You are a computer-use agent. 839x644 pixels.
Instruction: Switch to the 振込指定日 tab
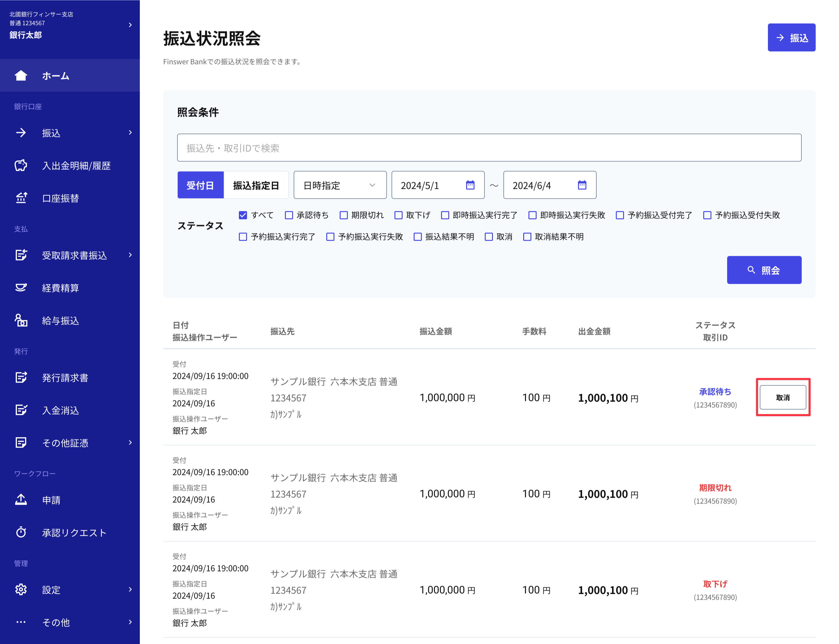256,185
